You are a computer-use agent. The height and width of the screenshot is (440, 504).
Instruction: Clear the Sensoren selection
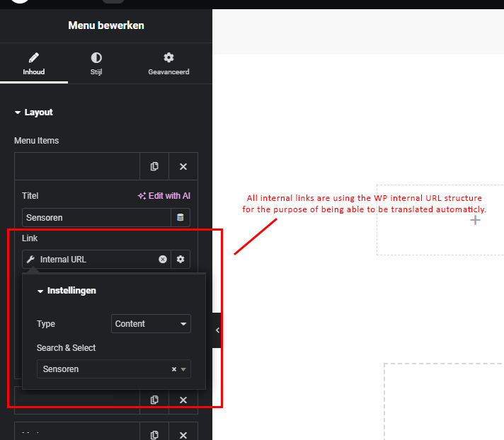(x=174, y=369)
